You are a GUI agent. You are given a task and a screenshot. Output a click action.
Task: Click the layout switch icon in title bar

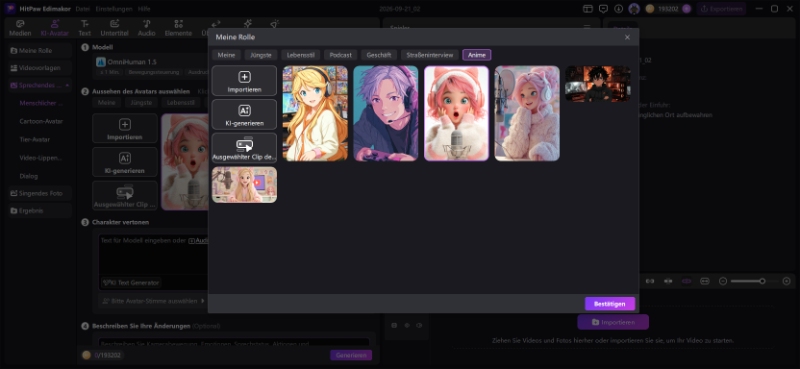588,9
